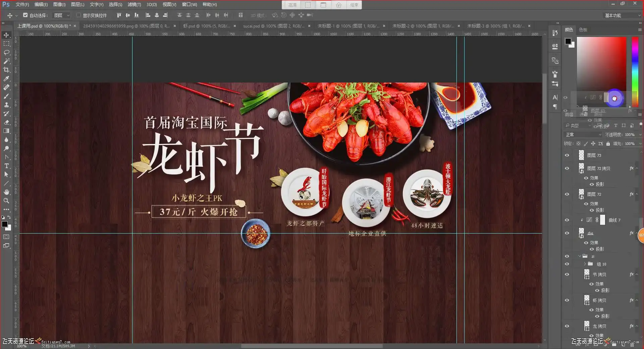Viewport: 644px width, 349px height.
Task: Open layer filter 类型 dropdown
Action: (x=578, y=126)
